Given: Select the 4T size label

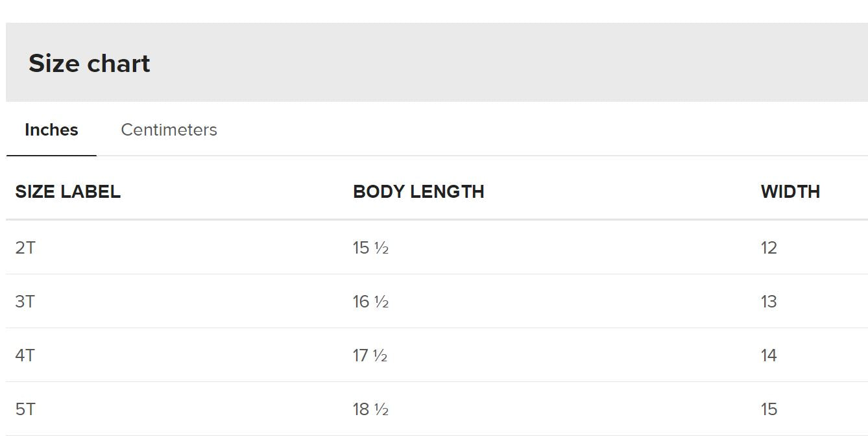Looking at the screenshot, I should [25, 355].
